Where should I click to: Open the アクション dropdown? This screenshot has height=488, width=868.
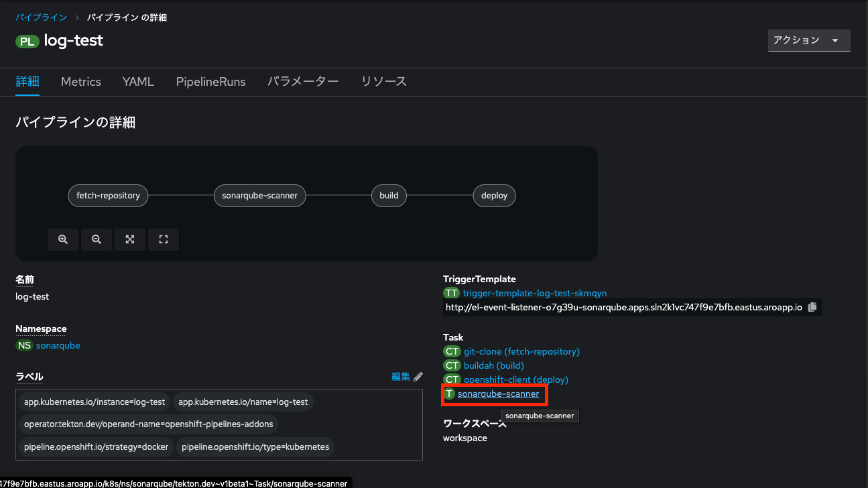(x=808, y=40)
